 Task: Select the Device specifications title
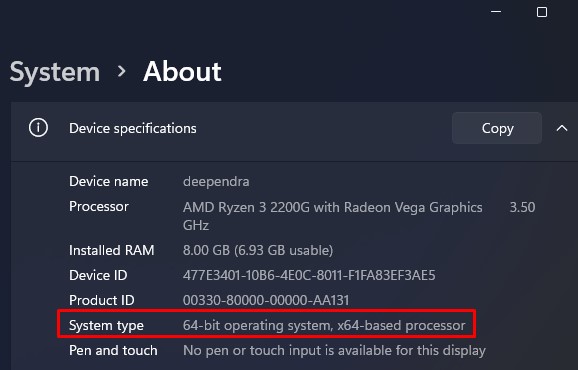(x=133, y=129)
